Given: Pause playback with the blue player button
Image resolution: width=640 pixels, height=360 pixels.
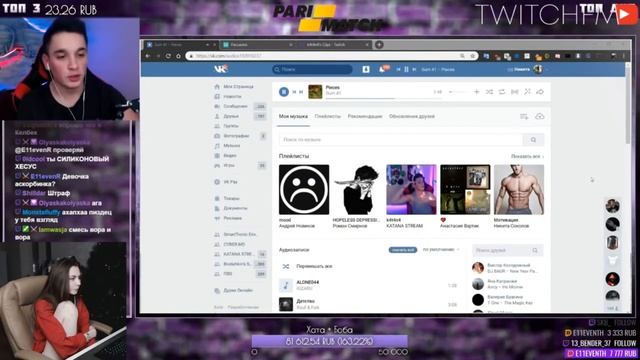Looking at the screenshot, I should (284, 92).
